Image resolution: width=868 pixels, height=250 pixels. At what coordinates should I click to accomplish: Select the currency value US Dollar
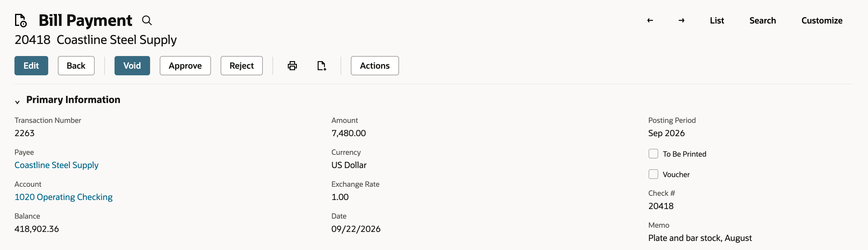(x=349, y=165)
